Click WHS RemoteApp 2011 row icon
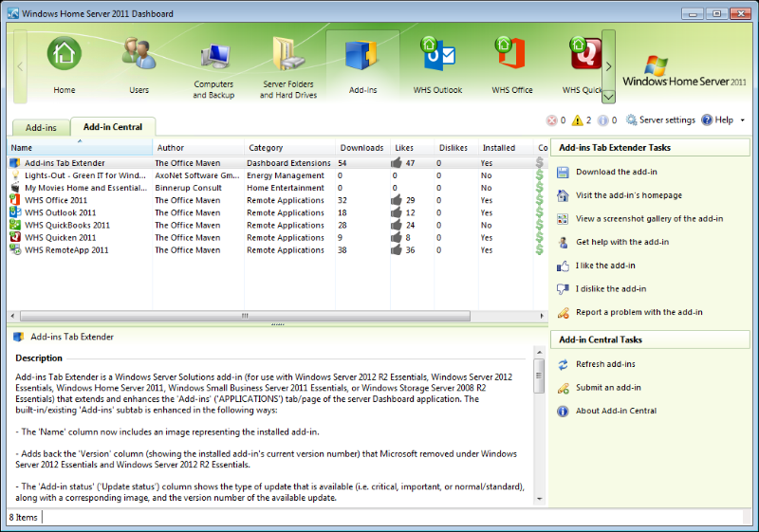Screen dimensions: 759x532 coord(15,250)
